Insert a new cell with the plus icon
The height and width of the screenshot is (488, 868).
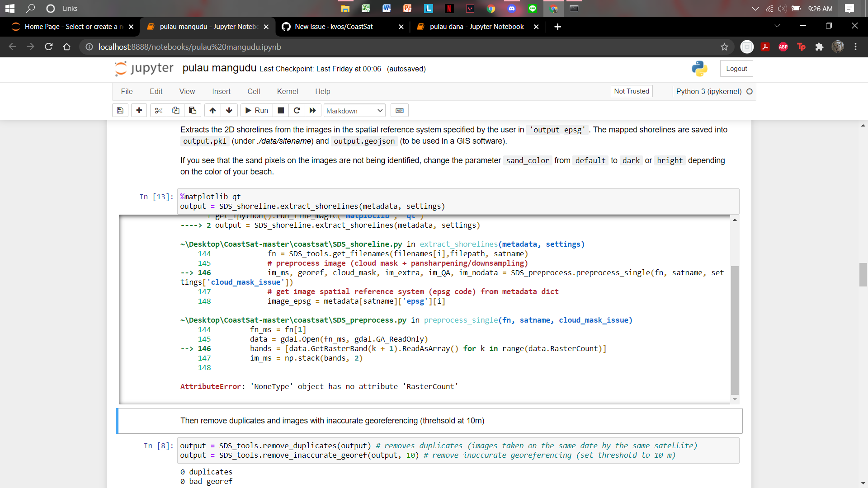[x=139, y=110]
